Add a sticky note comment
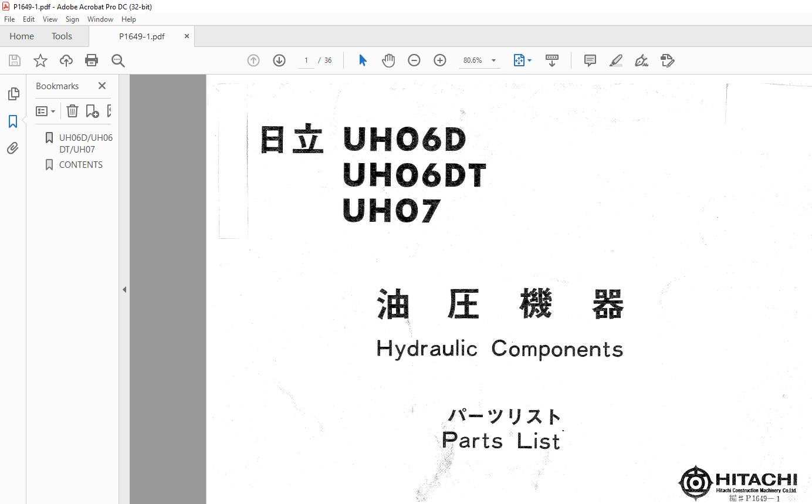The image size is (812, 504). tap(590, 60)
